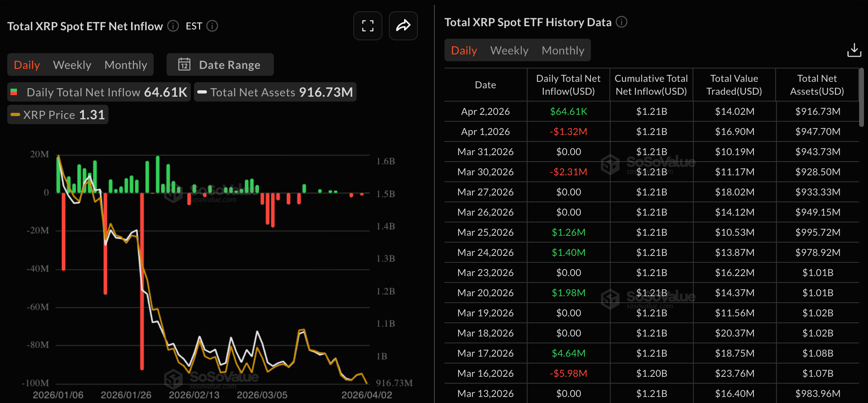Click info icon beside Net Inflow title

tap(173, 26)
